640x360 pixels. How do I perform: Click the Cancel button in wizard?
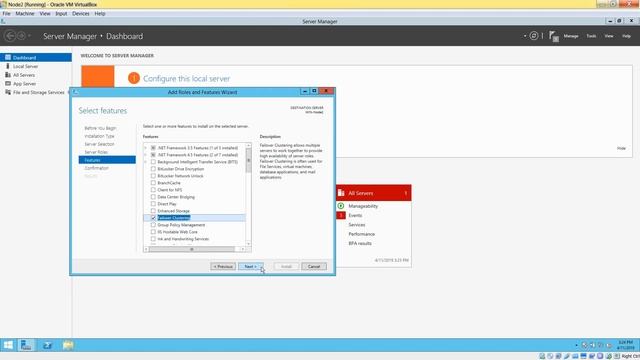314,267
